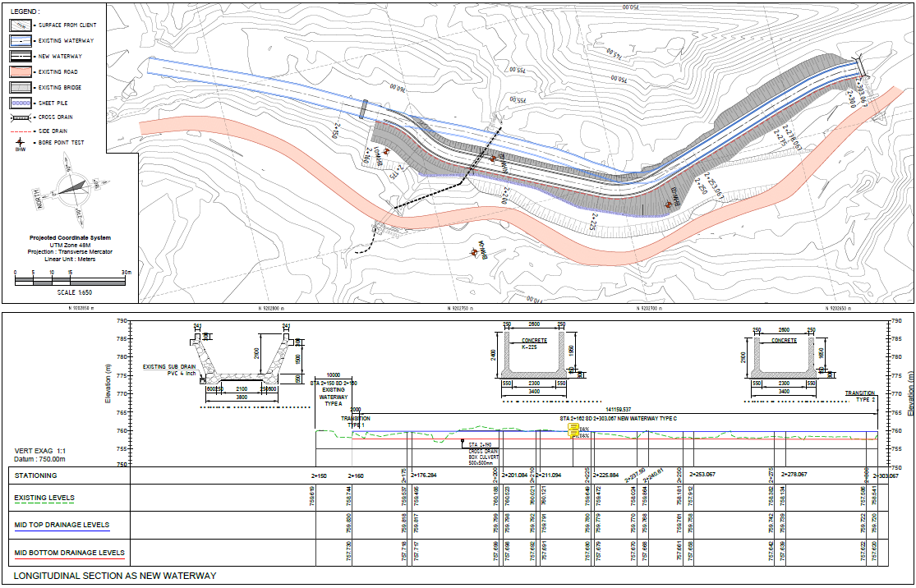Click the MID BOTTOM DRAINAGE LEVELS label
The height and width of the screenshot is (588, 916).
coord(69,553)
